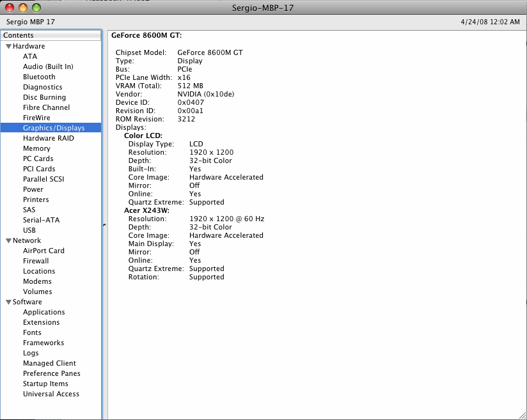Click the sidebar splitter handle
Image resolution: width=527 pixels, height=420 pixels.
click(104, 224)
